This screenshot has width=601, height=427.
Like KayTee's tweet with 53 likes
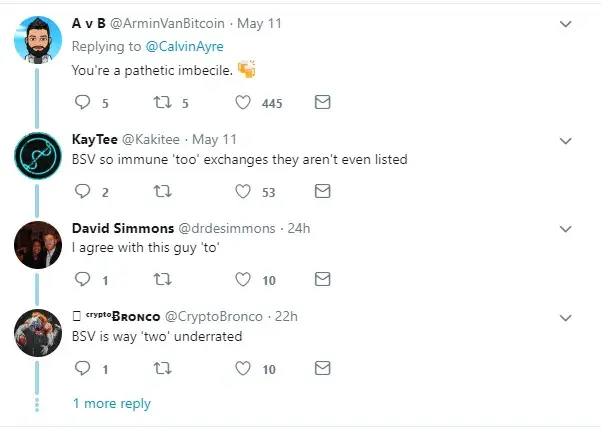(x=242, y=191)
